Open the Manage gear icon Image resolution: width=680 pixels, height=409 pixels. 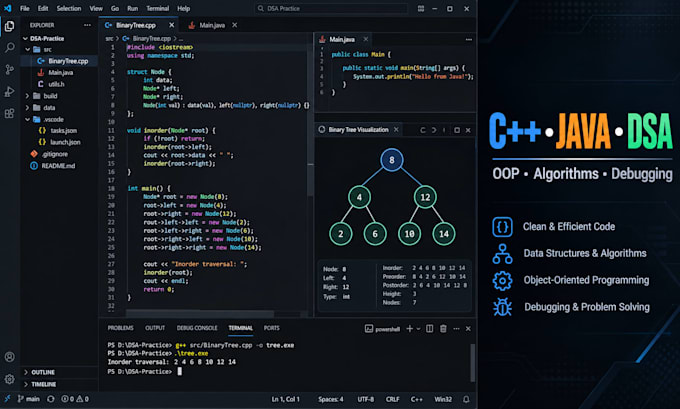(9, 379)
